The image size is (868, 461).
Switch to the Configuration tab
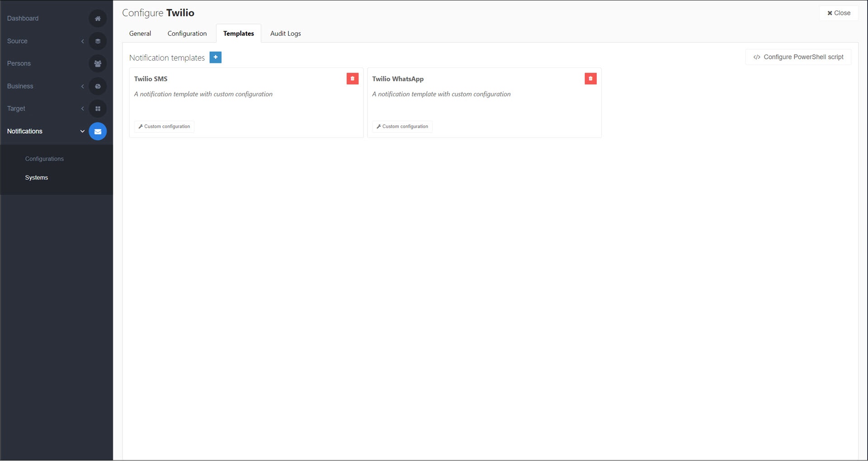coord(187,33)
